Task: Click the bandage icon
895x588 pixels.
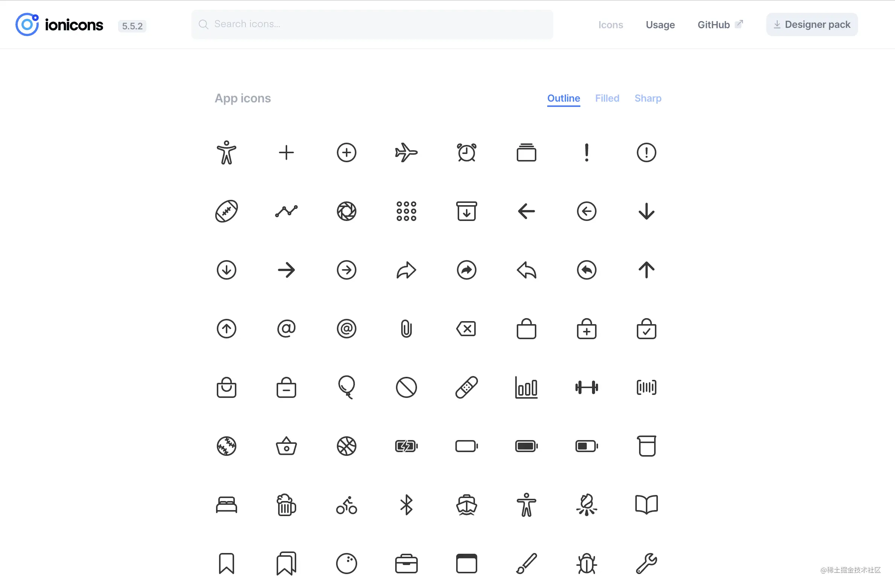Action: click(466, 387)
